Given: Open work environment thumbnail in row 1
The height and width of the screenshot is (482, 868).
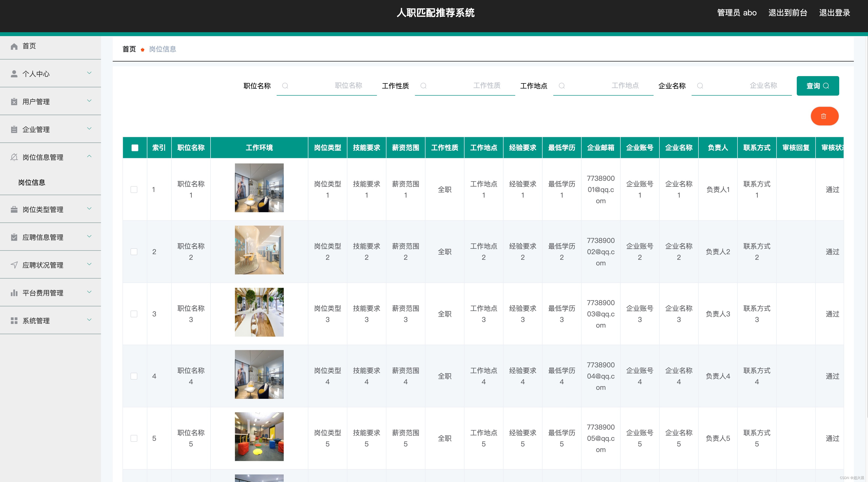Looking at the screenshot, I should [x=259, y=188].
